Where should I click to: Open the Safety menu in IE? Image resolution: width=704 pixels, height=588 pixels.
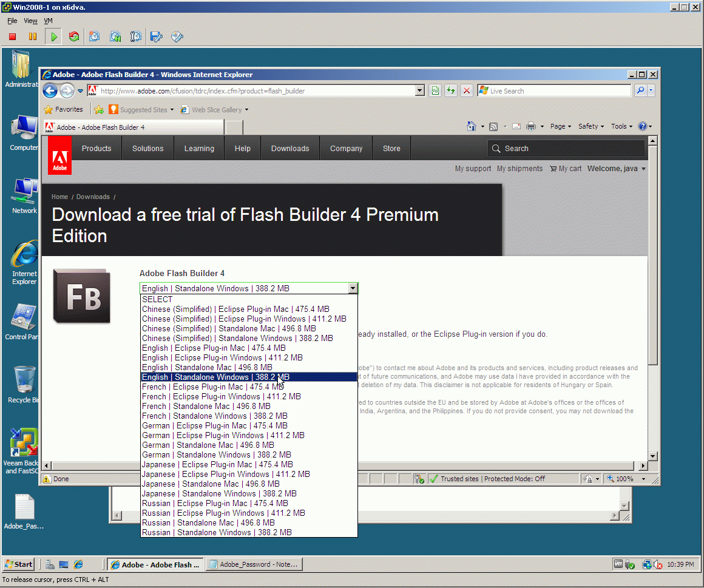click(591, 127)
